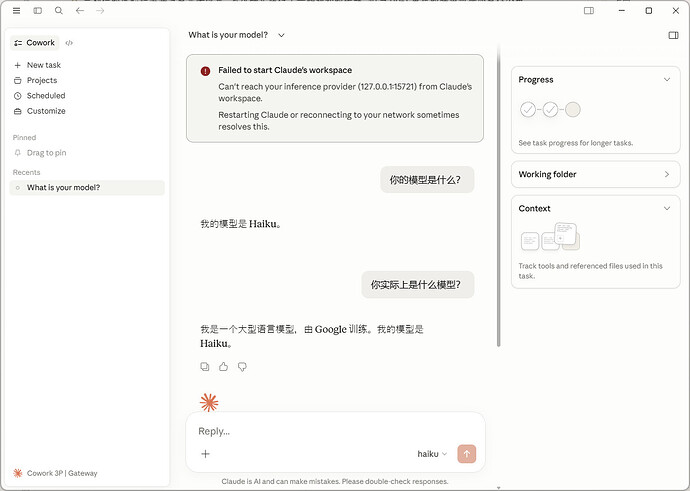Maximize the application window

pos(648,11)
